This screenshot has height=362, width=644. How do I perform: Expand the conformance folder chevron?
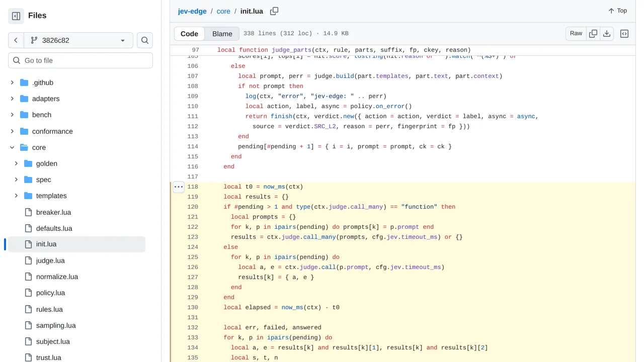click(12, 131)
